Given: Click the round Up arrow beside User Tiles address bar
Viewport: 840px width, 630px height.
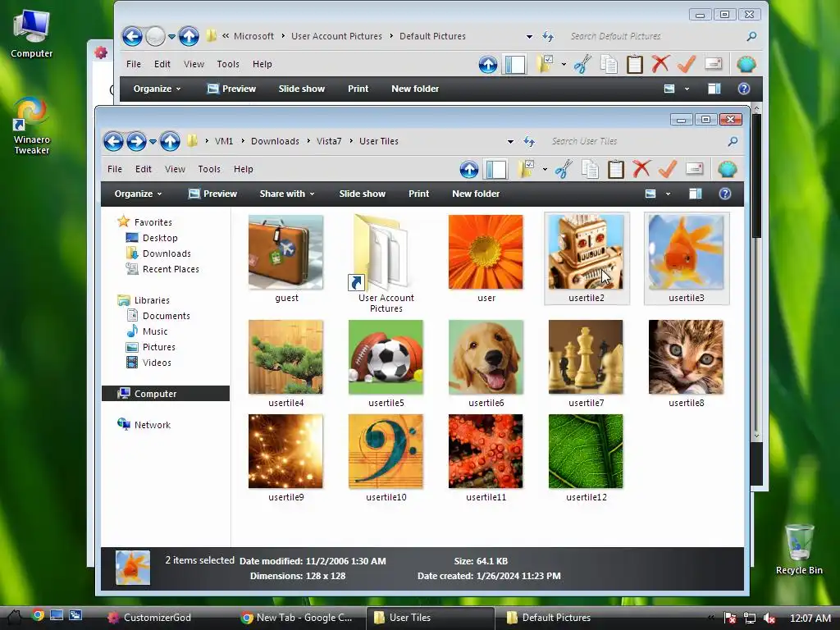Looking at the screenshot, I should pyautogui.click(x=170, y=141).
